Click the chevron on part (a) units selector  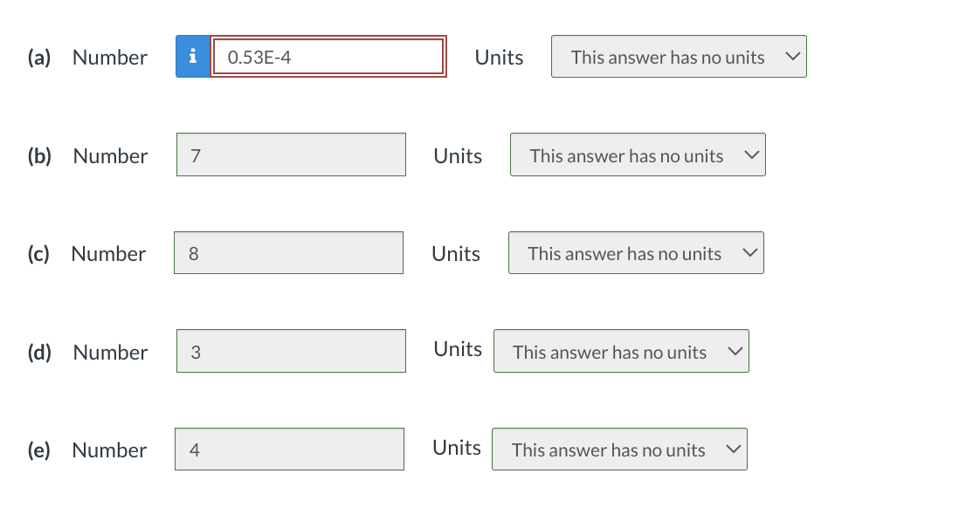793,56
